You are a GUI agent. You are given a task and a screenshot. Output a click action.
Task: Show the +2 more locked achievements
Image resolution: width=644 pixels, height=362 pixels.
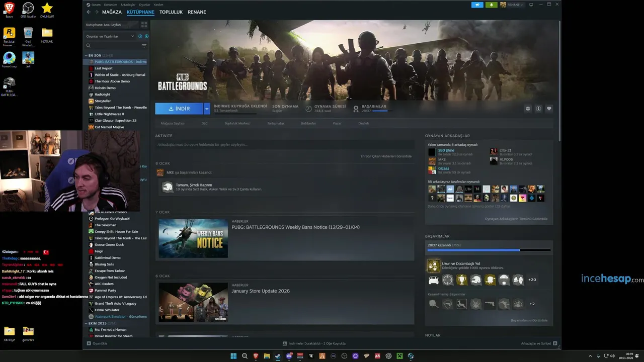[x=532, y=304]
